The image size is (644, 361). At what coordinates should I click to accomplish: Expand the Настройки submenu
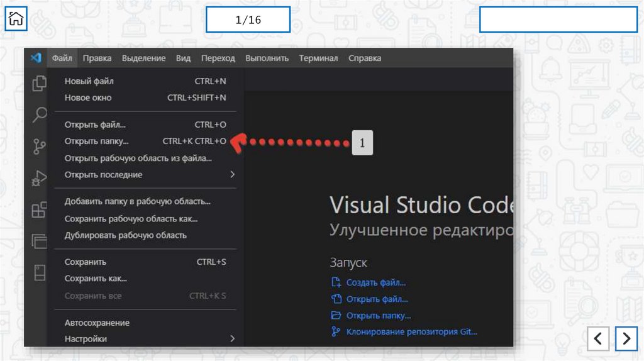(x=145, y=339)
